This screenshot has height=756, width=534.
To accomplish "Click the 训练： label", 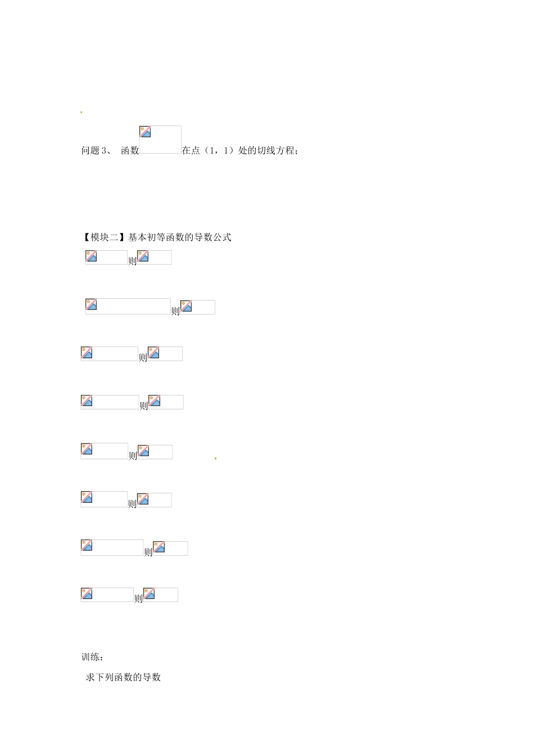I will pos(93,657).
